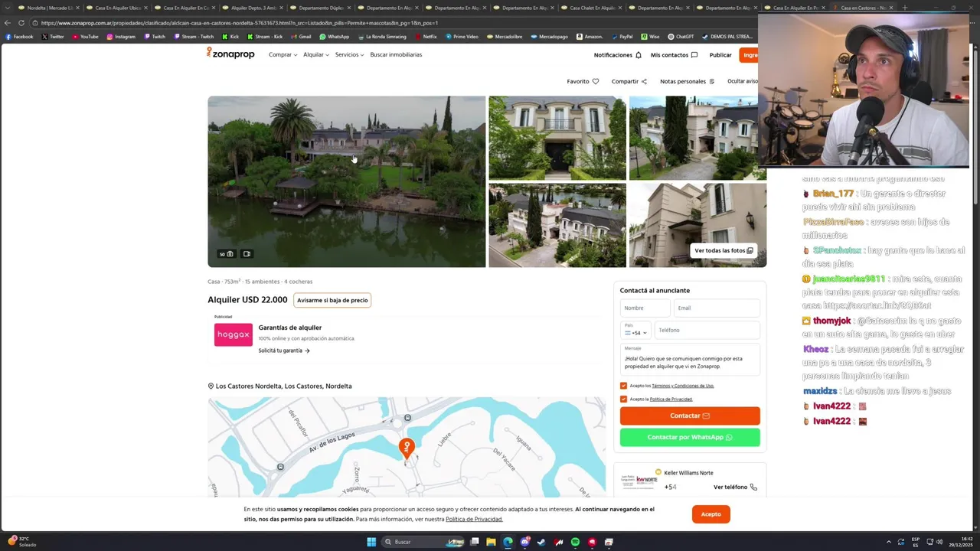
Task: Click the Publicar link
Action: 720,55
